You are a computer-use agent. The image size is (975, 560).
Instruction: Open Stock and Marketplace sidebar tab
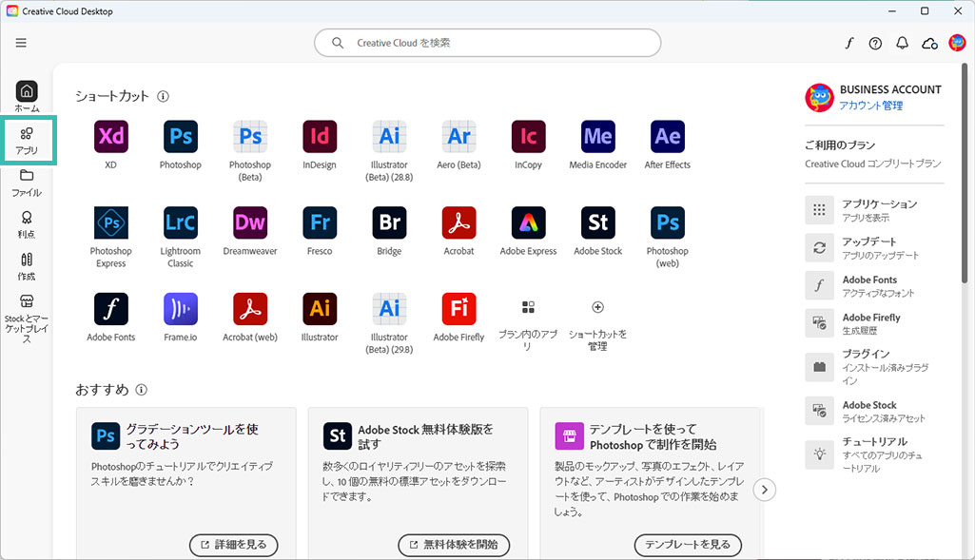[x=27, y=319]
